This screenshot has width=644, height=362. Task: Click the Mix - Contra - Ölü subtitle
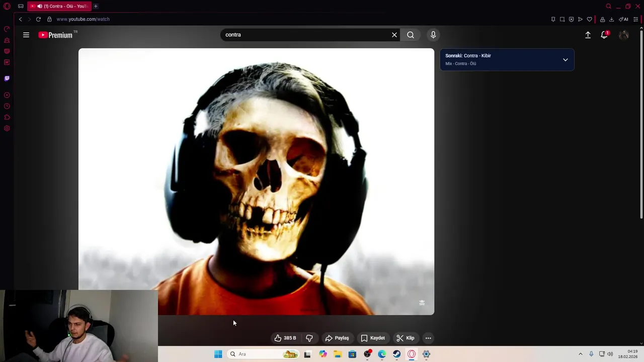[x=460, y=64]
